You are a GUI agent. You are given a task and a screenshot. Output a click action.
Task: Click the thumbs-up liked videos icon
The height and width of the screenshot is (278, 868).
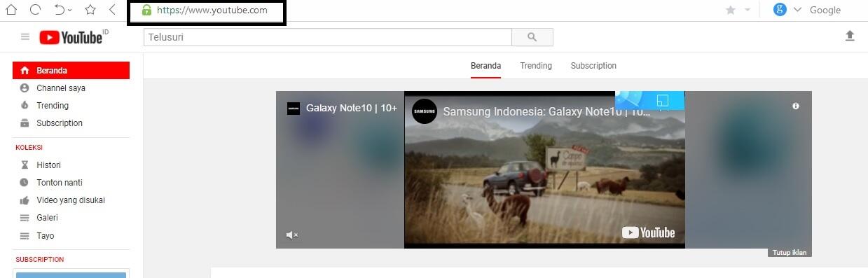[25, 200]
